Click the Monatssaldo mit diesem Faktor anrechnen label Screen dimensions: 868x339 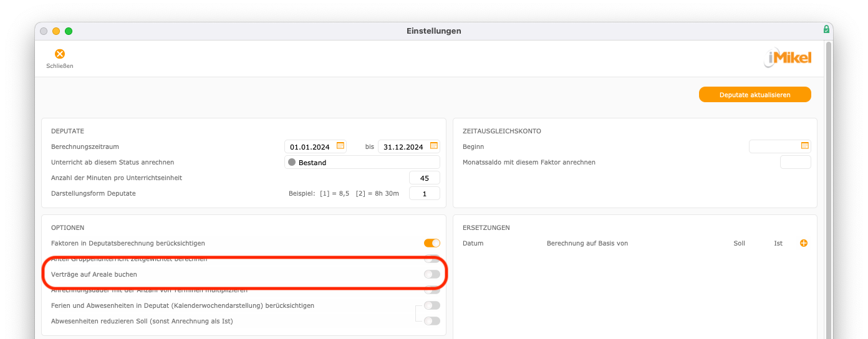529,162
